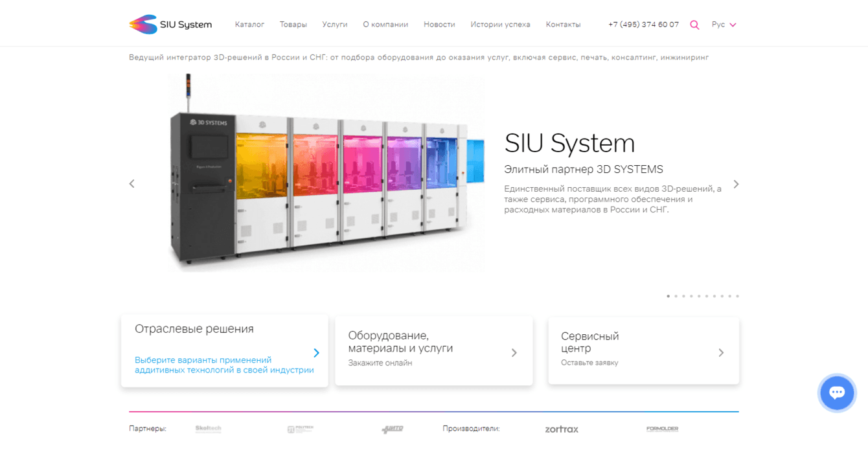Open site search via magnifier icon
Image resolution: width=868 pixels, height=454 pixels.
694,24
